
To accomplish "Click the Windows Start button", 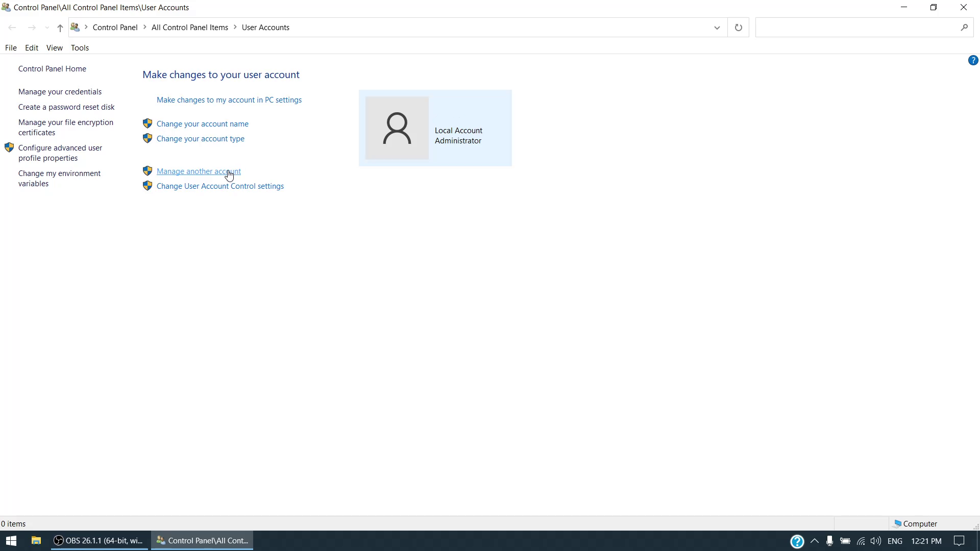I will pos(11,541).
